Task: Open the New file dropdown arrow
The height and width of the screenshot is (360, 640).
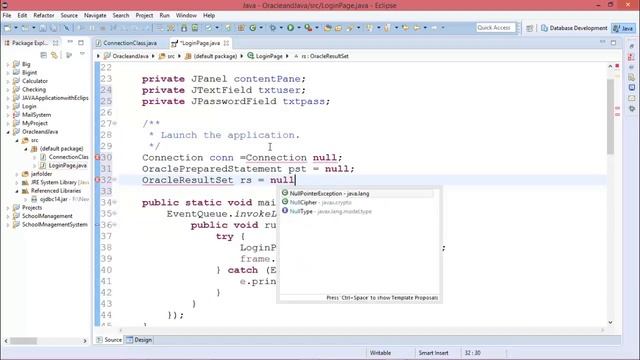Action: (16, 28)
